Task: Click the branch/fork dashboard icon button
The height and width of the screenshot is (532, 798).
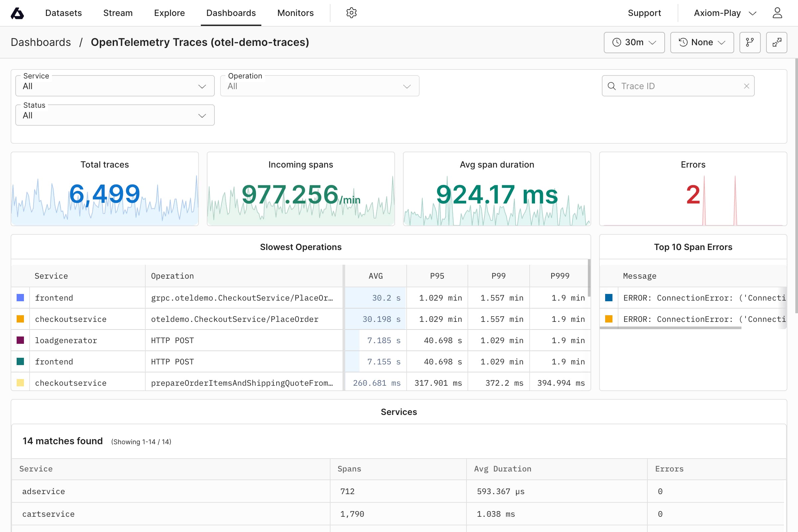Action: coord(749,43)
